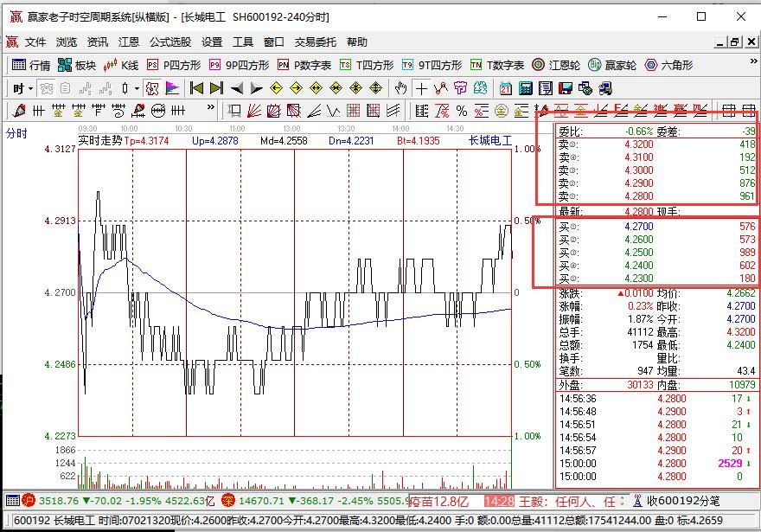Click the Shanghai index 3518.76 in status bar
This screenshot has height=532, width=761.
[x=58, y=501]
